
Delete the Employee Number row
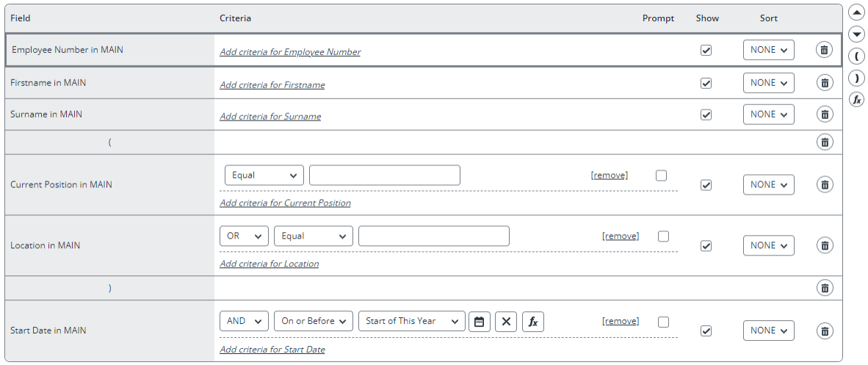pyautogui.click(x=824, y=50)
